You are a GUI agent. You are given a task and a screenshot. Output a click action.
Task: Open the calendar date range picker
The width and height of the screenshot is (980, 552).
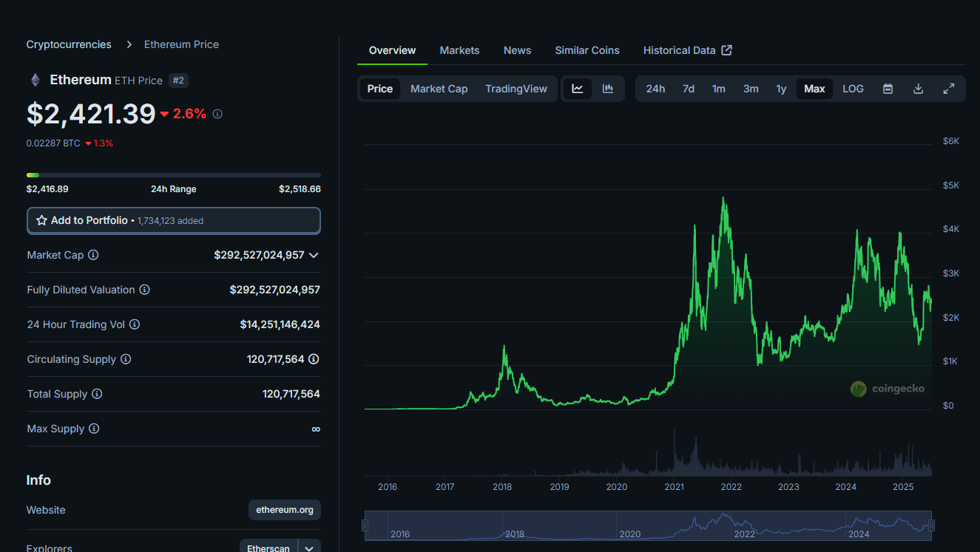pos(888,89)
